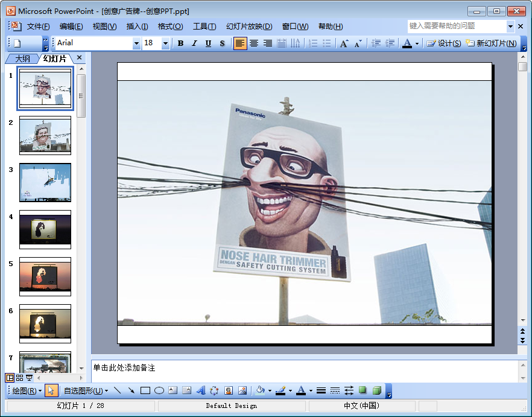Open the font size dropdown
This screenshot has width=532, height=417.
tap(165, 43)
